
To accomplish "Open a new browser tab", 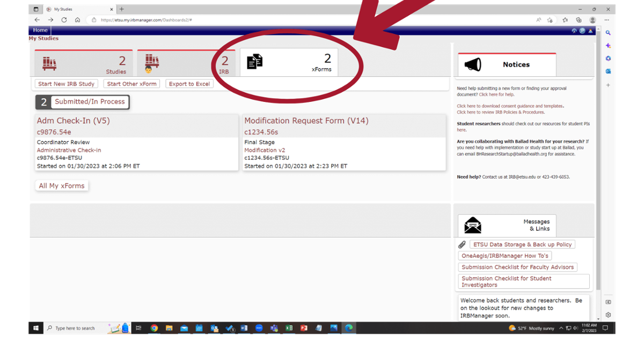I will pos(122,9).
